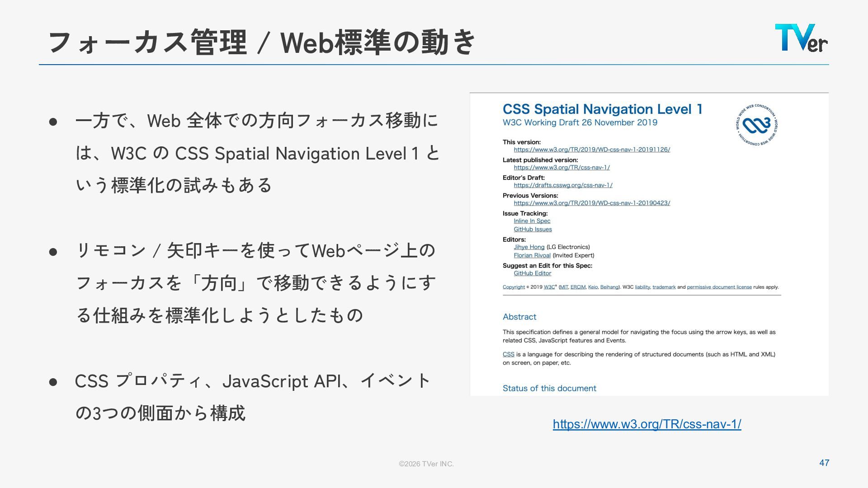Click the Status of this document heading

[x=549, y=388]
